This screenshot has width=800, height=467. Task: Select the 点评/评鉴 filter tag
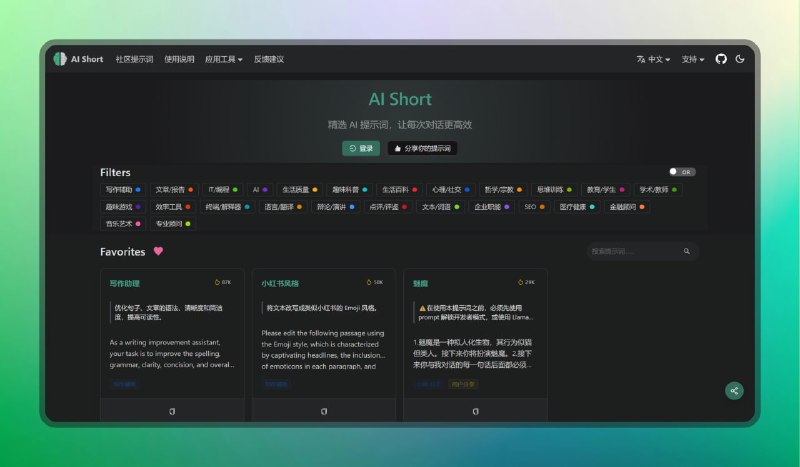(x=388, y=207)
